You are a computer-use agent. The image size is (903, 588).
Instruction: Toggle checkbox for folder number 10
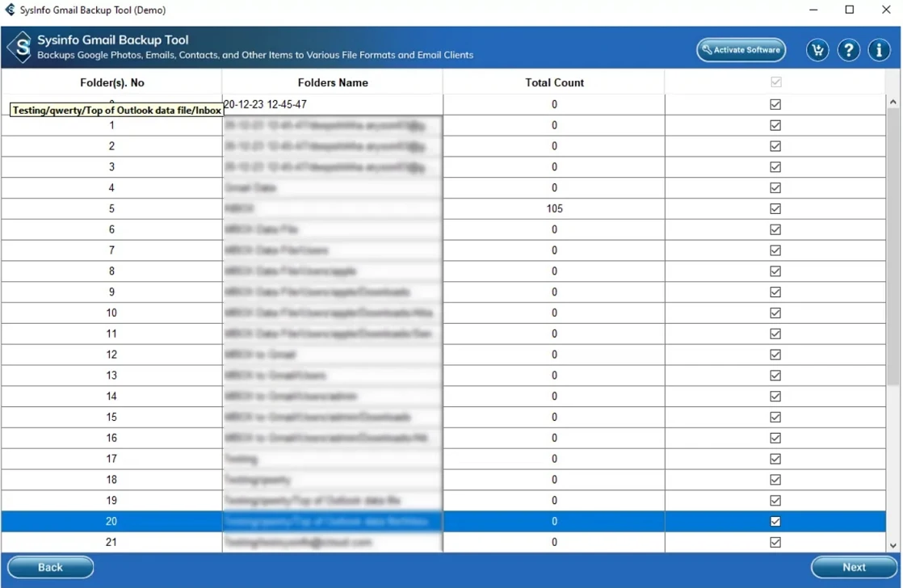tap(775, 313)
